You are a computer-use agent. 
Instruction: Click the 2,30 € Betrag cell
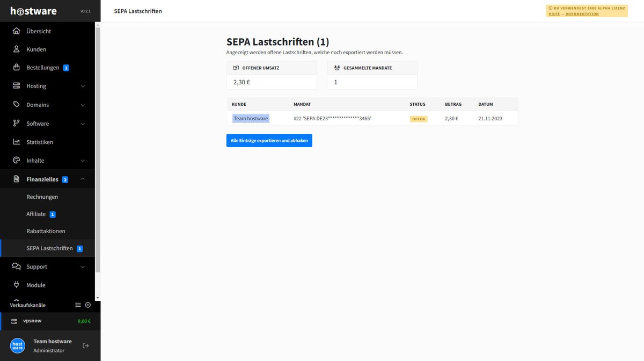[x=451, y=118]
